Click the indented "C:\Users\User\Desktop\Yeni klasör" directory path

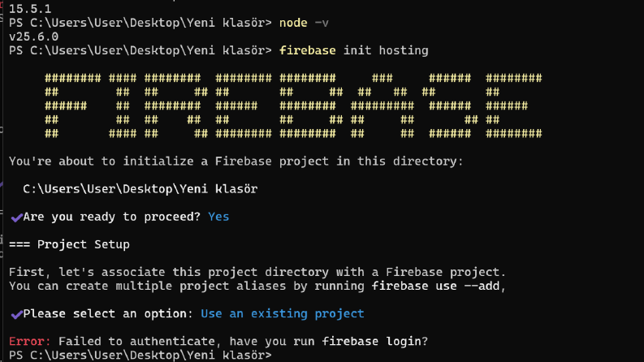click(x=140, y=189)
